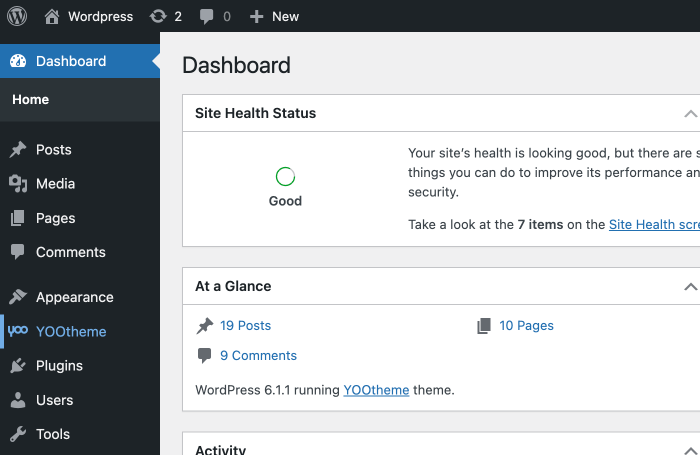Open the 10 Pages link
This screenshot has width=700, height=455.
[526, 326]
